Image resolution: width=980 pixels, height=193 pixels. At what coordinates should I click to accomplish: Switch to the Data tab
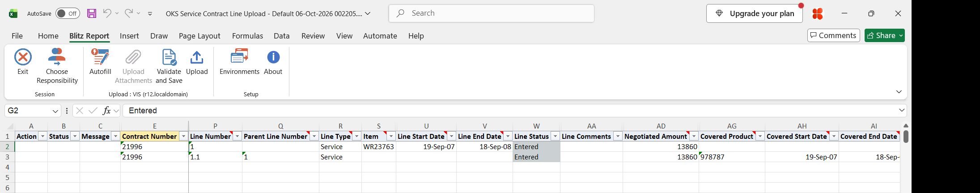(x=281, y=36)
